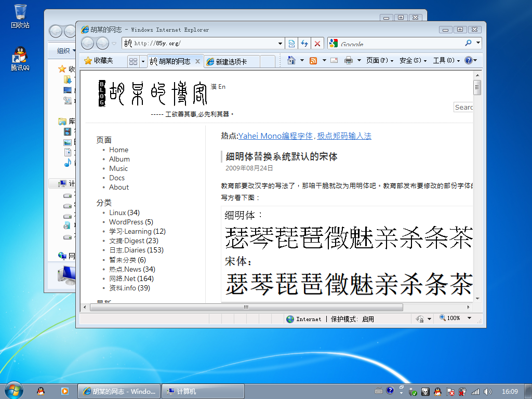
Task: Open the address bar history dropdown
Action: pyautogui.click(x=280, y=44)
